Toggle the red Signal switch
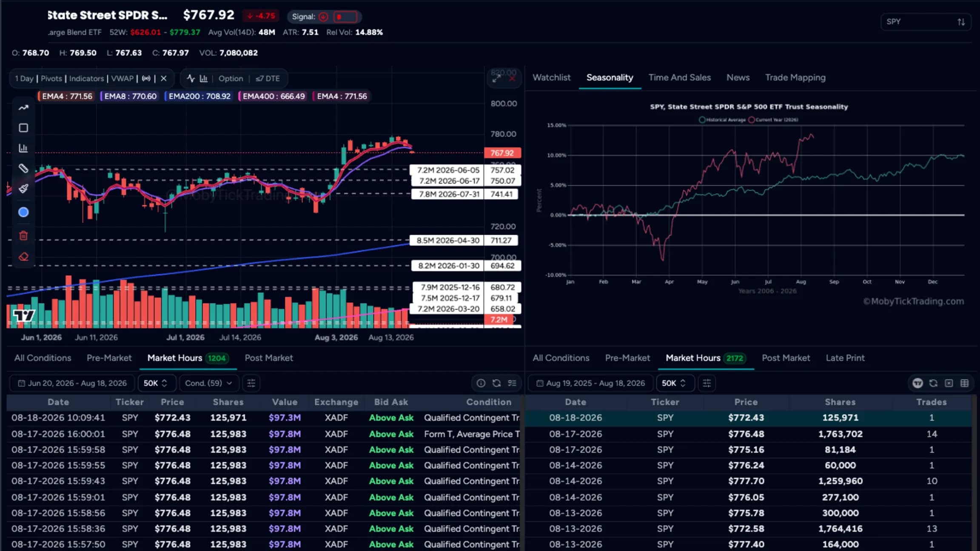Screen dimensions: 980x551 point(345,17)
